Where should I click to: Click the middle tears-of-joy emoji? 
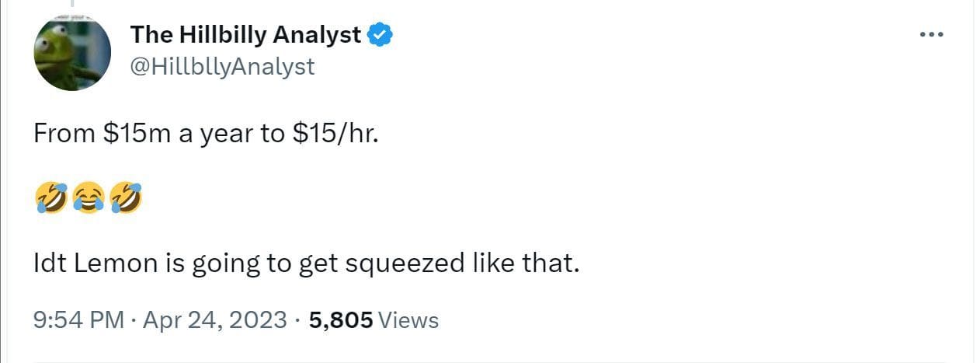[x=88, y=199]
